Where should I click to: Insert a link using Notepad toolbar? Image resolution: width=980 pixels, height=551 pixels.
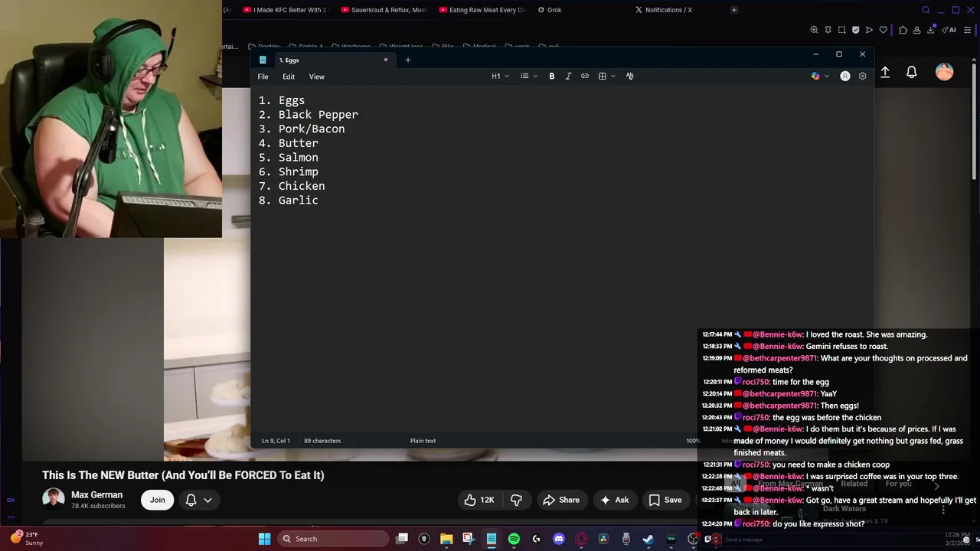585,76
